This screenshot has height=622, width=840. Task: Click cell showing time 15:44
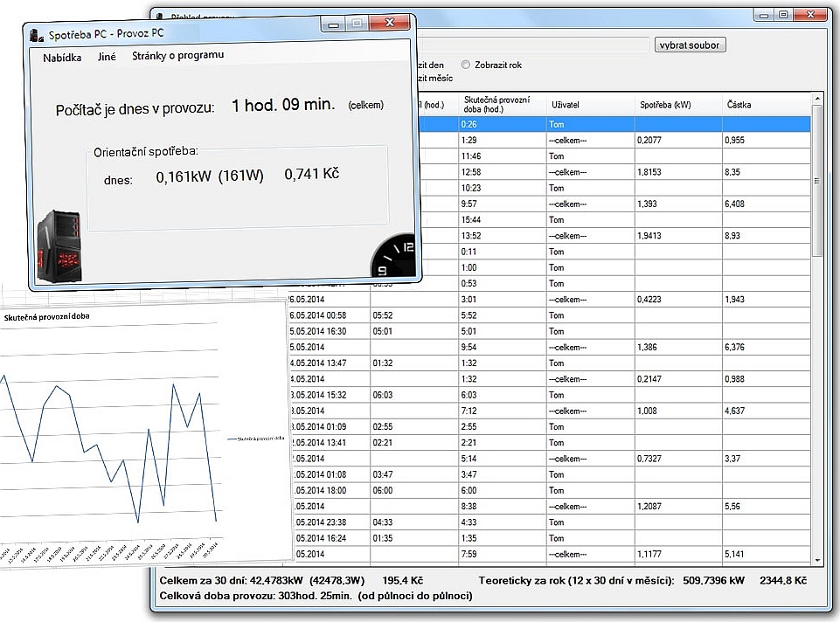(x=503, y=220)
